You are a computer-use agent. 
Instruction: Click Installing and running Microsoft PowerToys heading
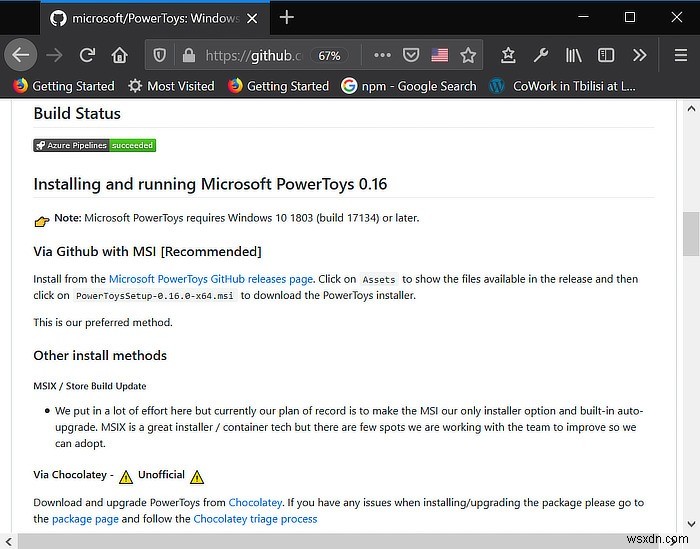coord(210,184)
